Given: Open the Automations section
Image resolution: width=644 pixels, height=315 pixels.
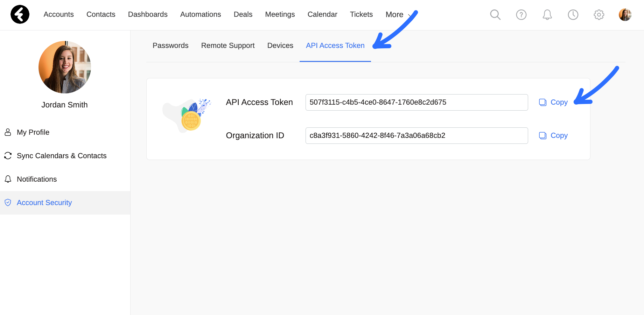Looking at the screenshot, I should (201, 14).
